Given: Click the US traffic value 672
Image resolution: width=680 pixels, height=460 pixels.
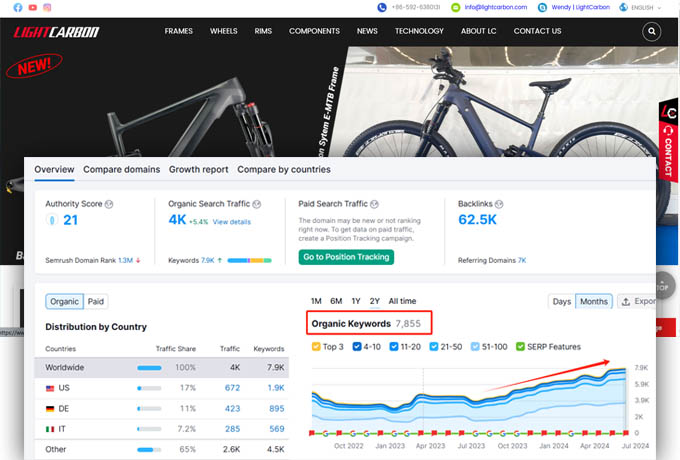Looking at the screenshot, I should click(232, 388).
